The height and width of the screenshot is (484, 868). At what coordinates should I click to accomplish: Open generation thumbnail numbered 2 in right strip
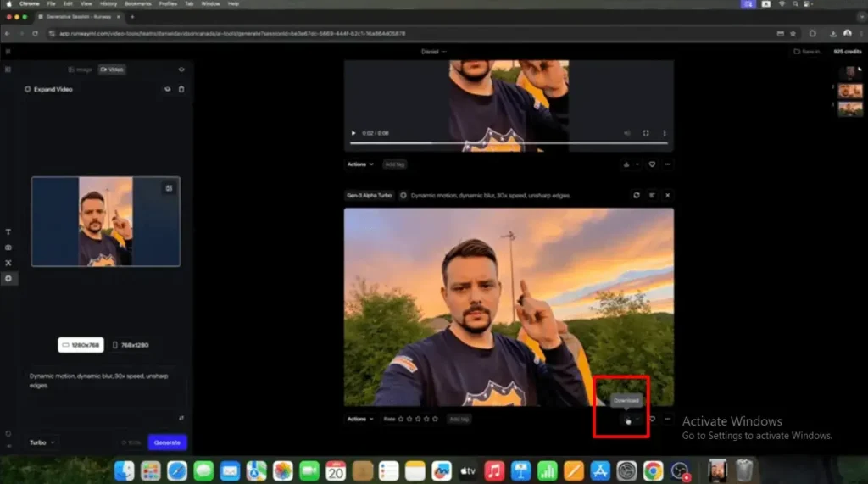[x=850, y=91]
